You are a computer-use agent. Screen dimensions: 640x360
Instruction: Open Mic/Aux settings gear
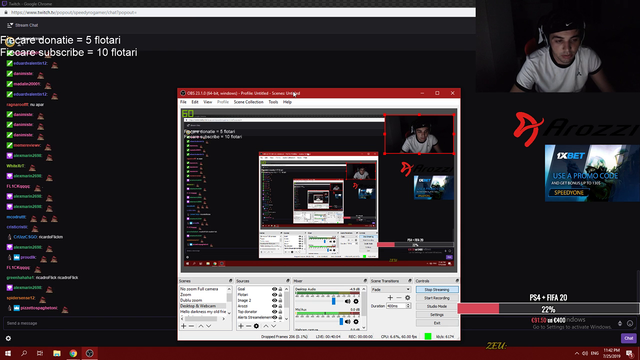click(x=356, y=322)
